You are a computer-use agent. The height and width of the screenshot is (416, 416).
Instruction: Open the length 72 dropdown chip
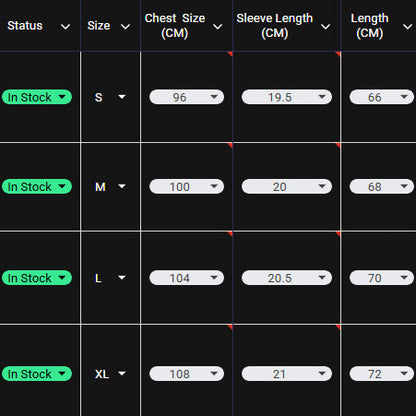tap(382, 374)
